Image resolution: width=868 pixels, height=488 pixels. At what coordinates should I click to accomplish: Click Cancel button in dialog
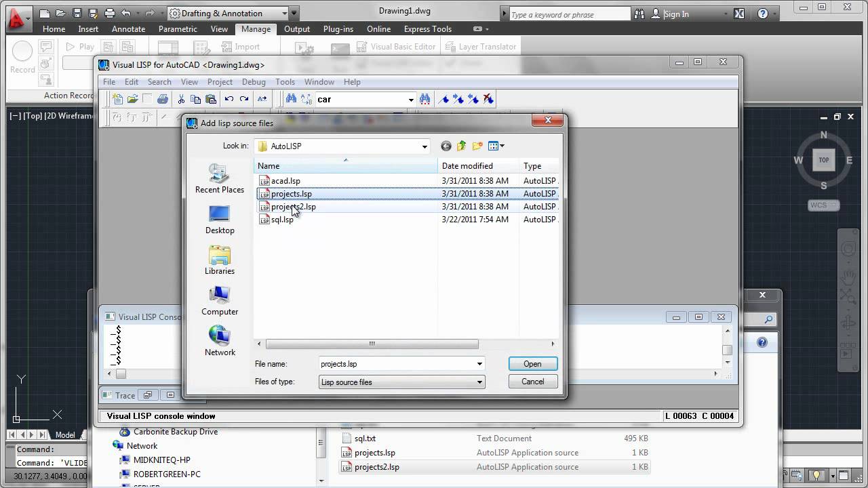point(532,382)
